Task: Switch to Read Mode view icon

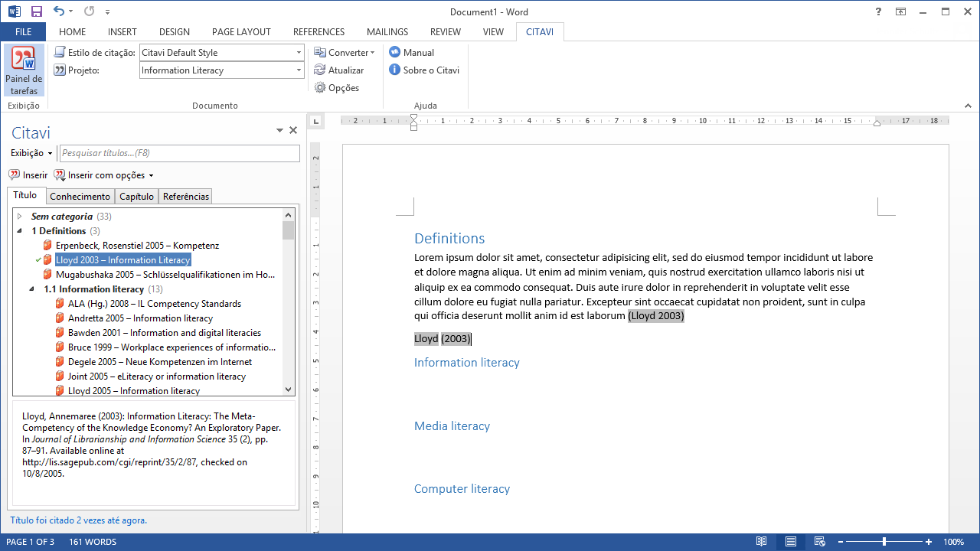Action: pos(761,542)
